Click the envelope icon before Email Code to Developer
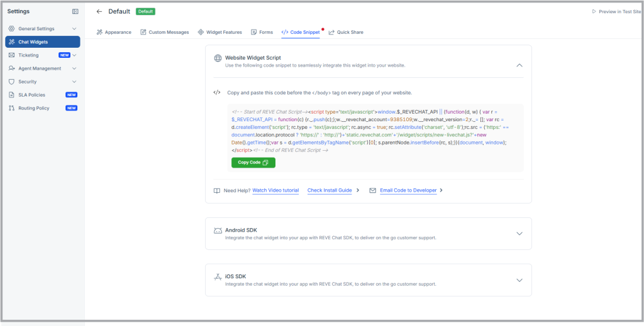This screenshot has width=644, height=326. pyautogui.click(x=373, y=191)
